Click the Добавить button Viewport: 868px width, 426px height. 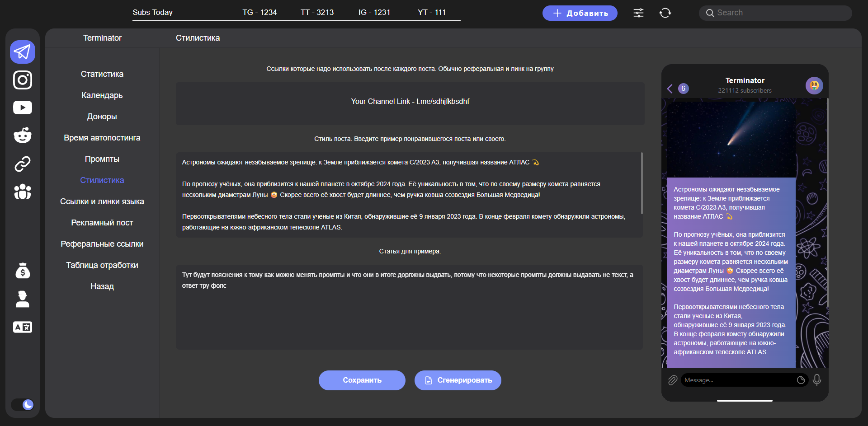580,13
